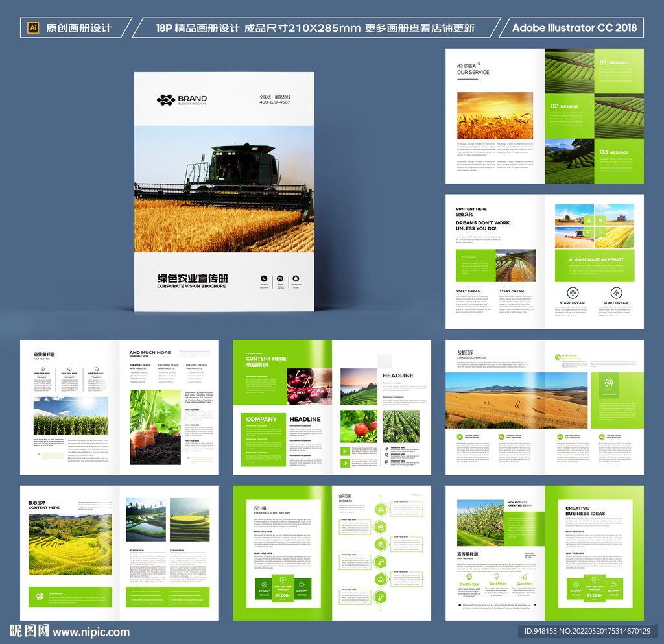Click the 02 MESSAGE label

pos(564,106)
